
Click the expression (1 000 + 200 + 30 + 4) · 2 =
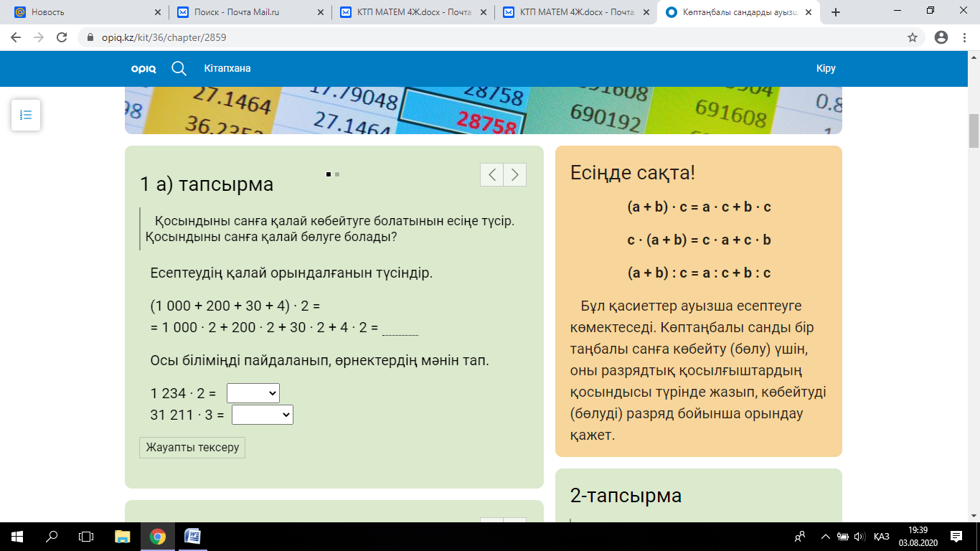tap(235, 306)
